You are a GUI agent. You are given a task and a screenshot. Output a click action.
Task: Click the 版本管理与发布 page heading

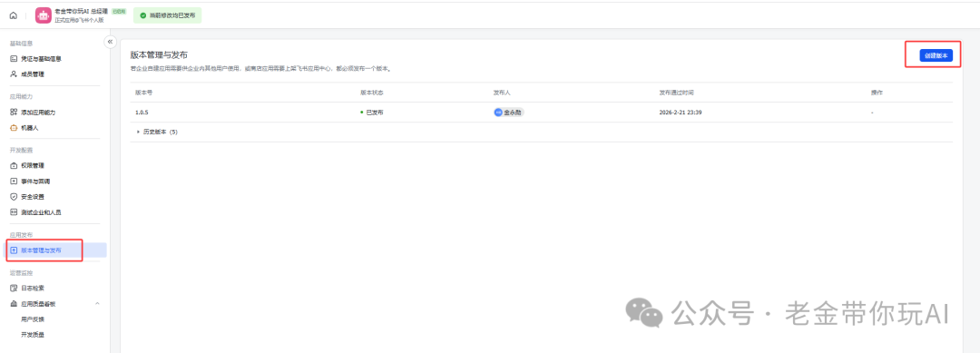(159, 55)
